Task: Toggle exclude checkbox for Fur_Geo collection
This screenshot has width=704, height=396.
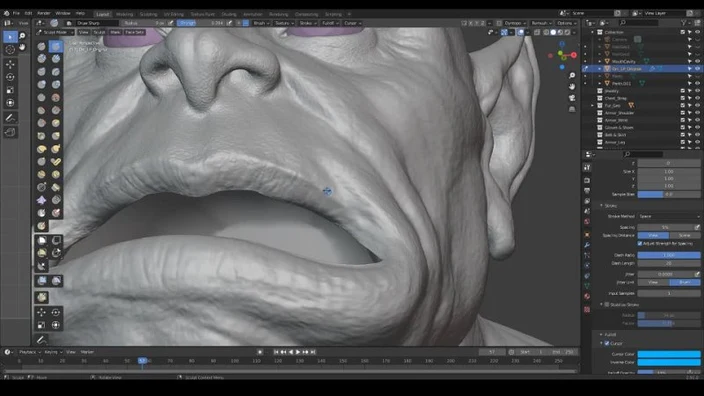Action: 683,106
